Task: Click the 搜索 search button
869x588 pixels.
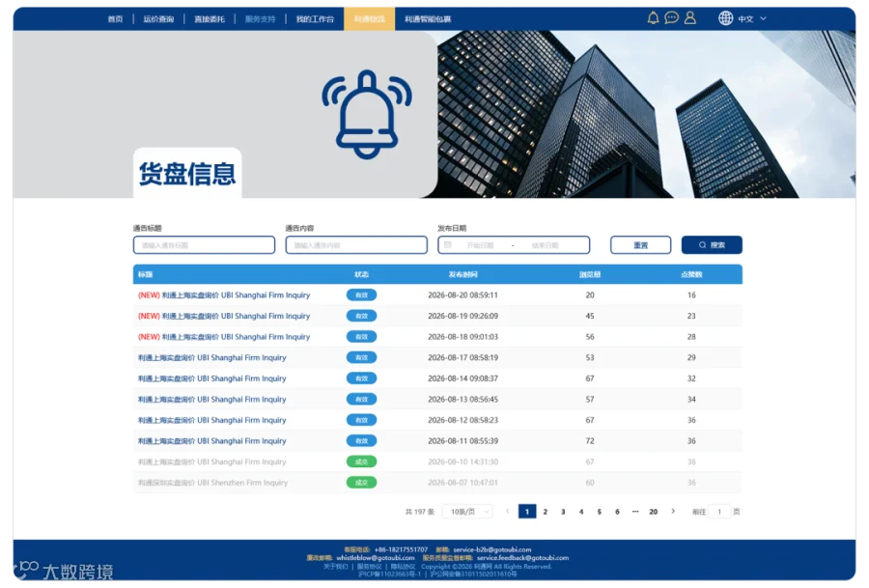Action: (712, 245)
